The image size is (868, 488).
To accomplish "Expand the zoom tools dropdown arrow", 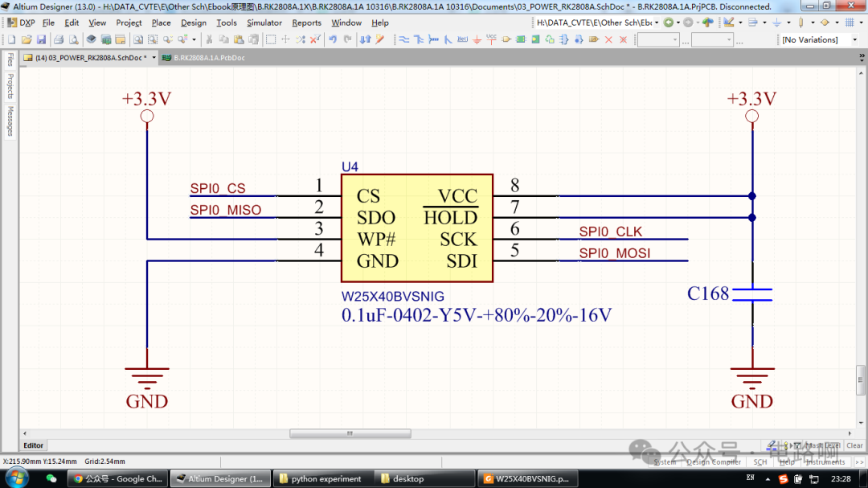I will coord(194,40).
